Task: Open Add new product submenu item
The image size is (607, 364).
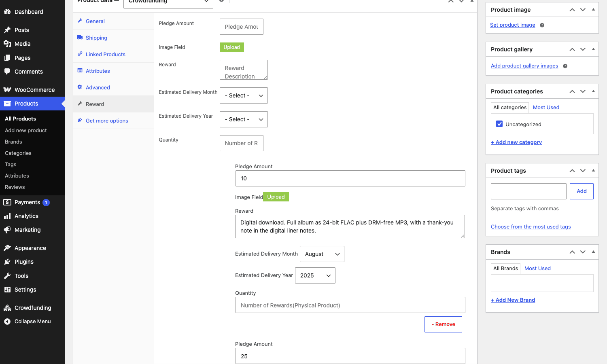Action: click(26, 131)
